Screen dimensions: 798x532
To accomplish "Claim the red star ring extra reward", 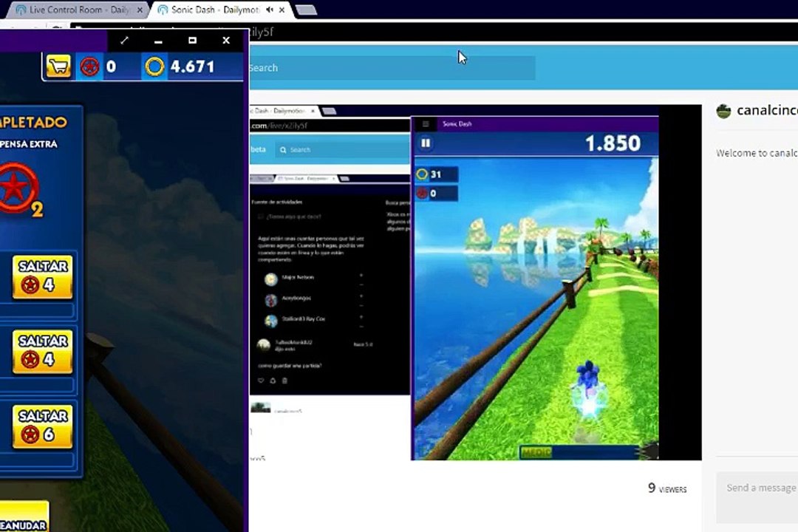I will 18,188.
